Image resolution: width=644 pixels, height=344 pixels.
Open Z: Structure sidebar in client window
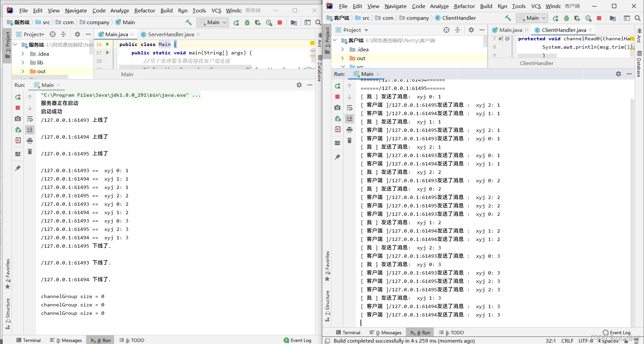pos(327,306)
